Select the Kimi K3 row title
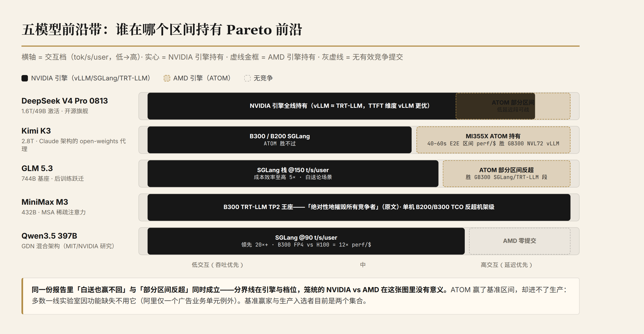 (x=36, y=131)
